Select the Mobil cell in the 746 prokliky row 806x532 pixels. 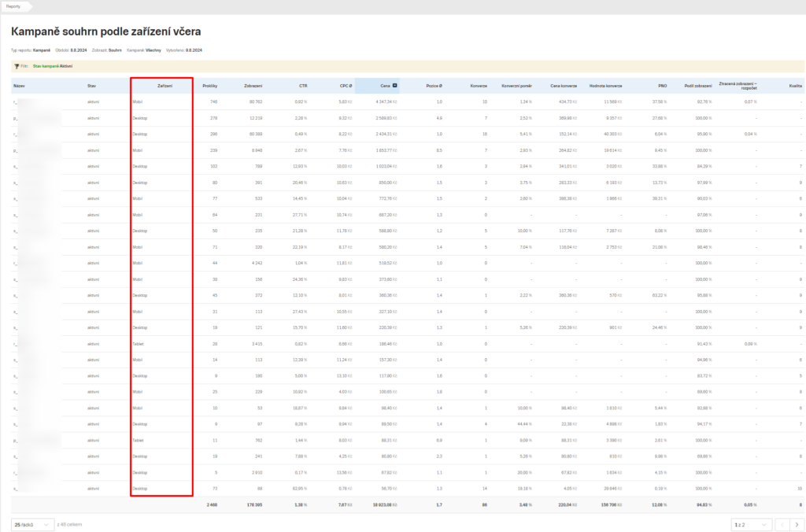[x=137, y=102]
